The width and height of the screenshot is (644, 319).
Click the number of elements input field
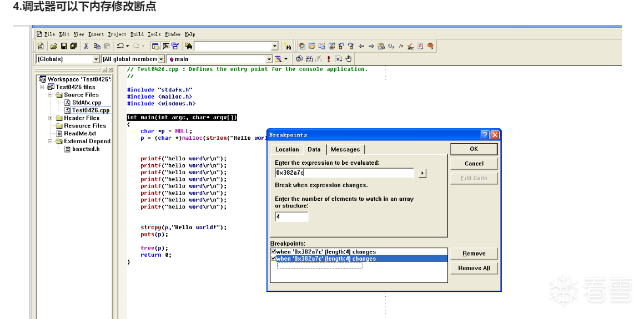coord(291,217)
